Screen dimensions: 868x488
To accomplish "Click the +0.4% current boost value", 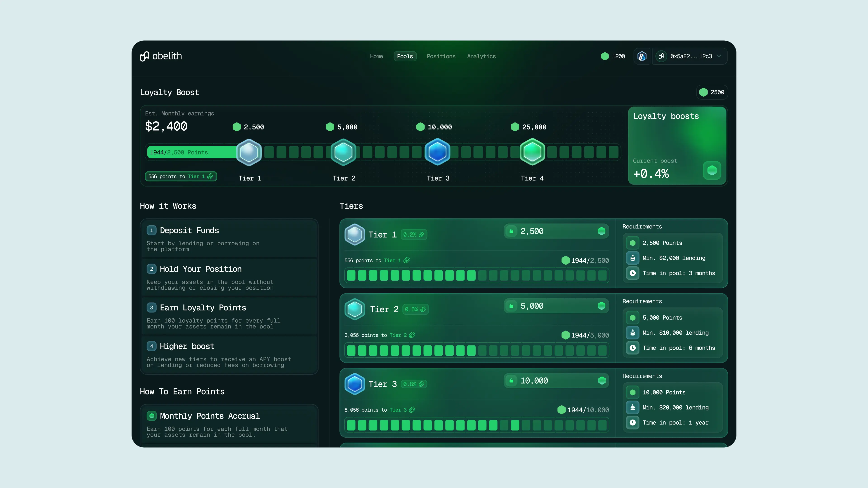I will [x=651, y=174].
